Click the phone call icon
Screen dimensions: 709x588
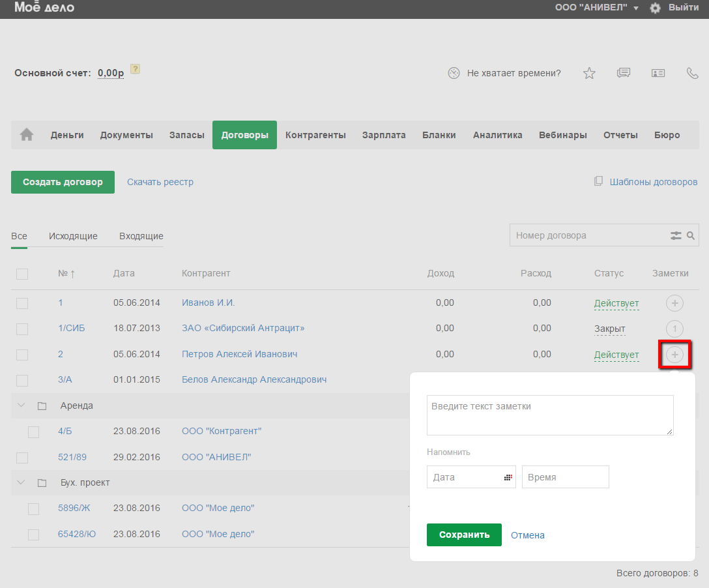coord(693,73)
